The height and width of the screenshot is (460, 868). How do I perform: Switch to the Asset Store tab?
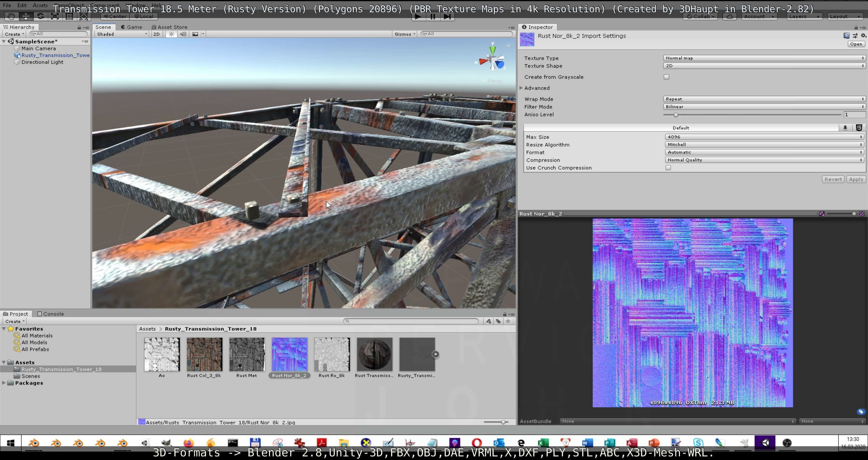tap(169, 27)
